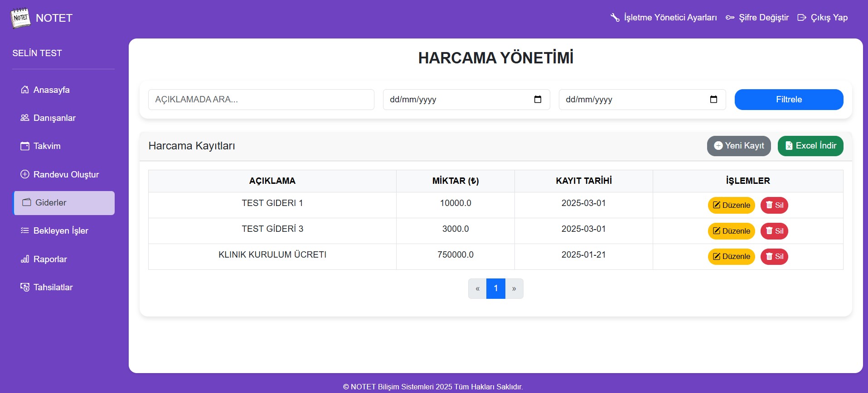
Task: Click the MİKTAR (₺) column header
Action: (x=456, y=181)
